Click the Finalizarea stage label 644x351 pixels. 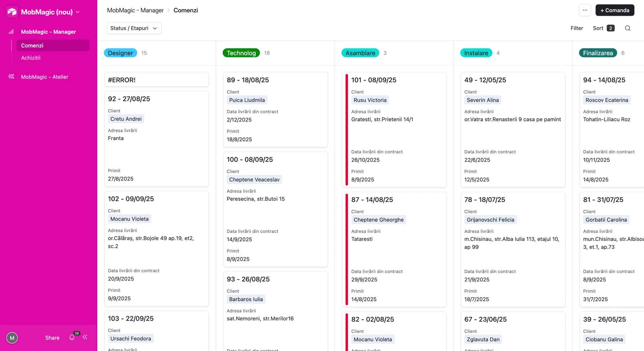pyautogui.click(x=598, y=53)
